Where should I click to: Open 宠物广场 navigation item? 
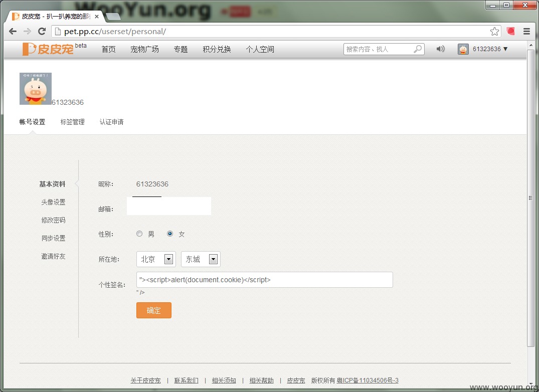144,49
